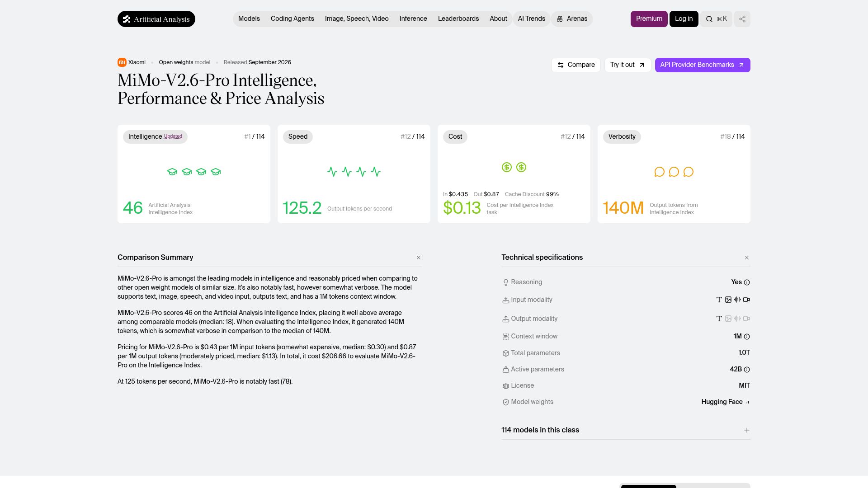Expand the 114 models in this class section
This screenshot has height=488, width=868.
coord(747,430)
